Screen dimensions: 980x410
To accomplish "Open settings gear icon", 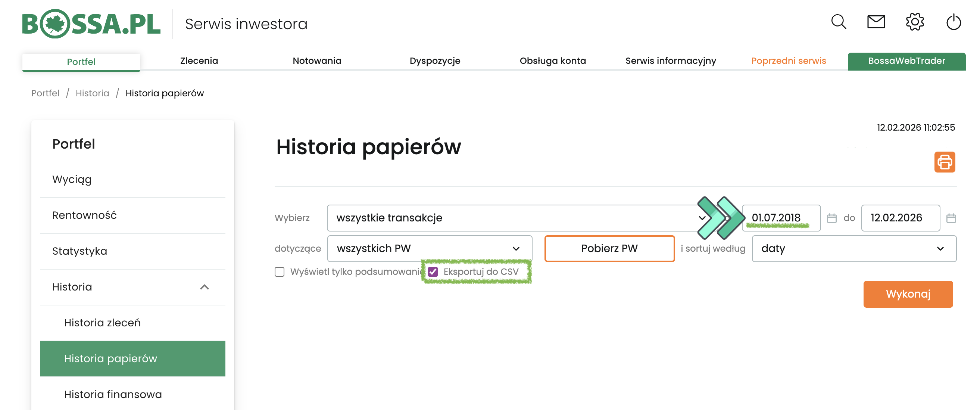I will (915, 22).
